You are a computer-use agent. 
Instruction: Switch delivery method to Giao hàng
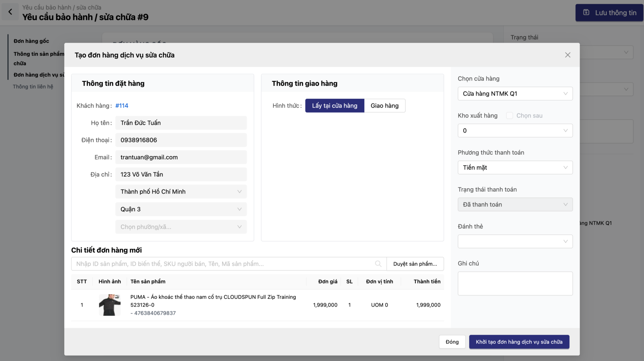pyautogui.click(x=384, y=106)
